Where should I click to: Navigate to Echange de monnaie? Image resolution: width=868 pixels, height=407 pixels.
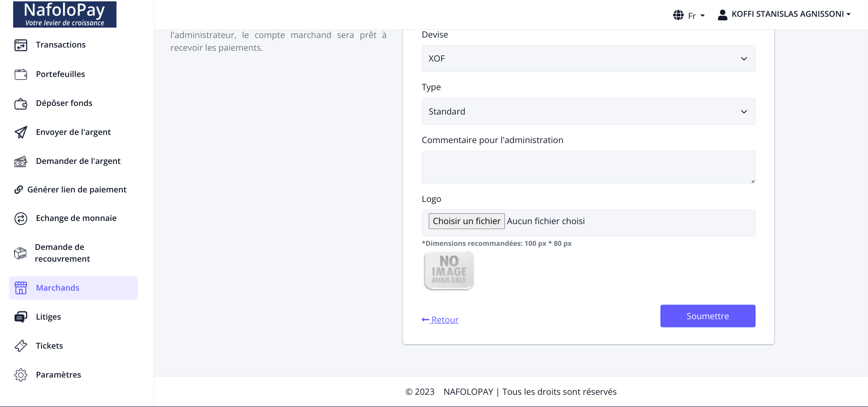tap(76, 218)
